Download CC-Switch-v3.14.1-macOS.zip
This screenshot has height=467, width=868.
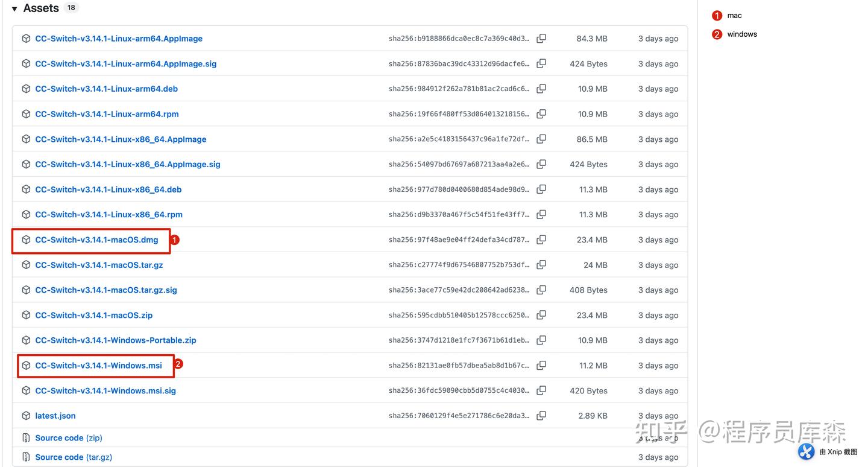coord(94,315)
